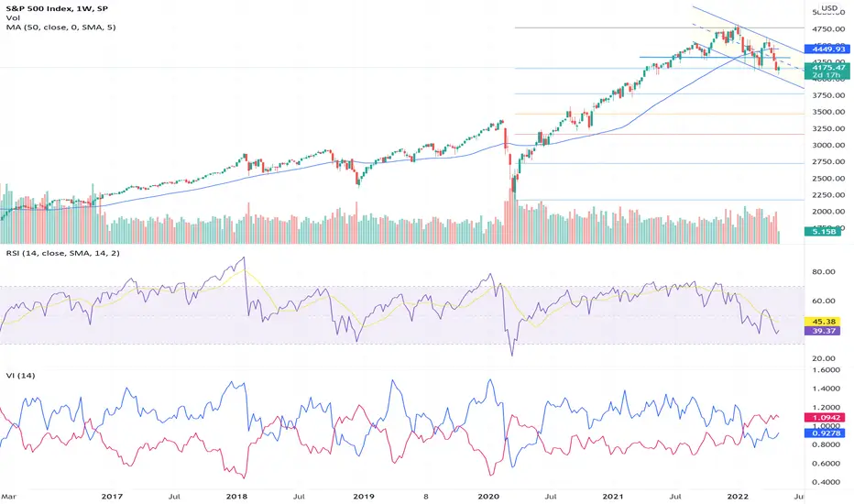Click the 2019 time axis label

(364, 497)
